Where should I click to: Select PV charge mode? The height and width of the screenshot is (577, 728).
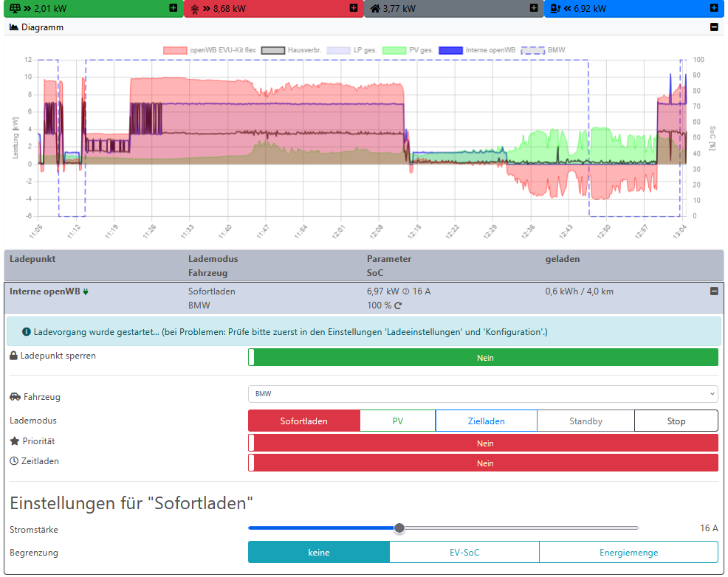398,421
